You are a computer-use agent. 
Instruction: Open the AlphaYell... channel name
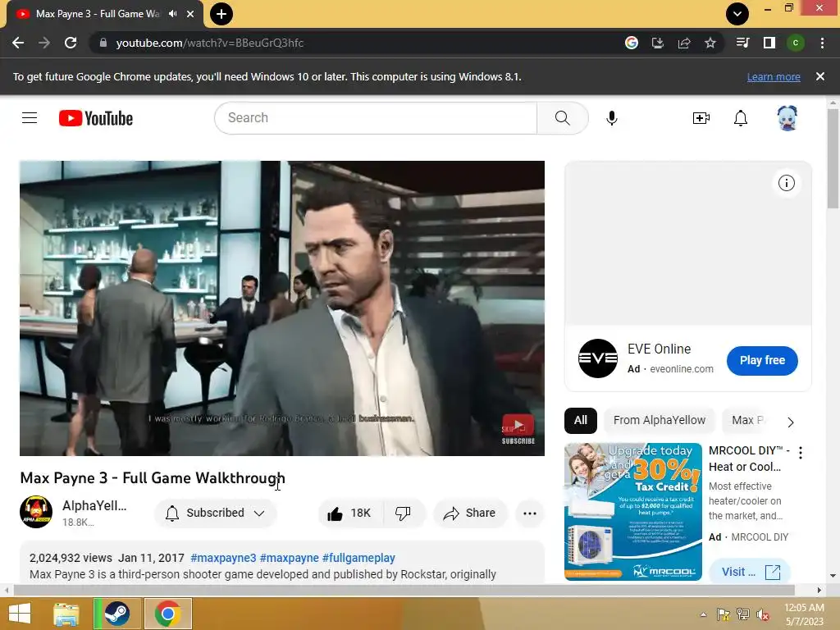click(94, 505)
